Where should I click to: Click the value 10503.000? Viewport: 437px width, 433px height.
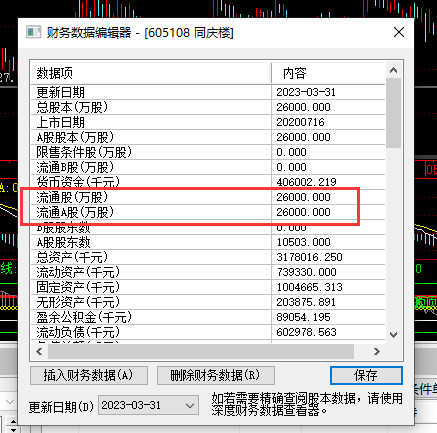[303, 242]
